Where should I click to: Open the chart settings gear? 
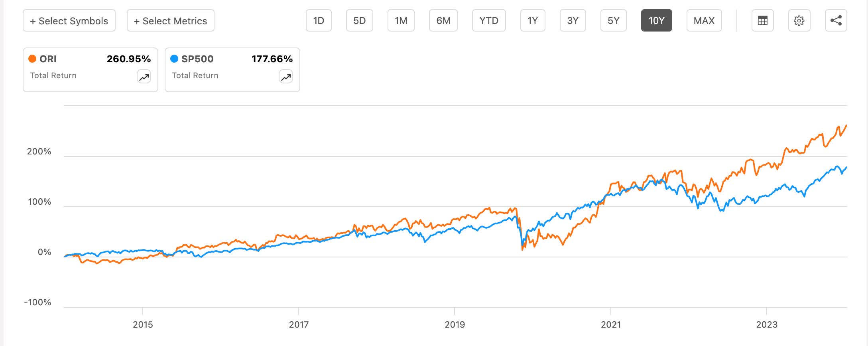click(799, 21)
